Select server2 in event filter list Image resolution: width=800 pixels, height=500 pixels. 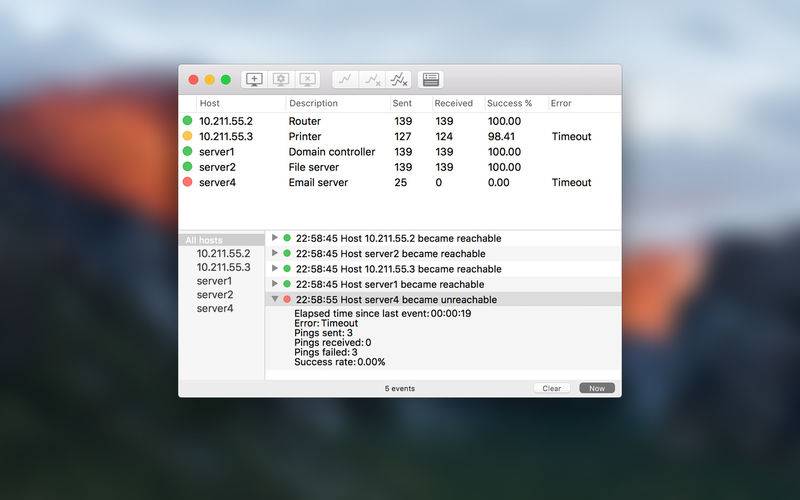coord(215,295)
